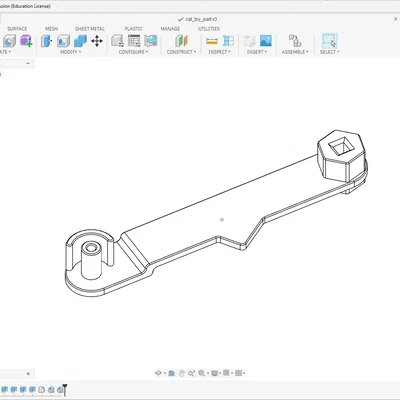This screenshot has height=400, width=400.
Task: Activate the Select window tool
Action: [x=329, y=41]
